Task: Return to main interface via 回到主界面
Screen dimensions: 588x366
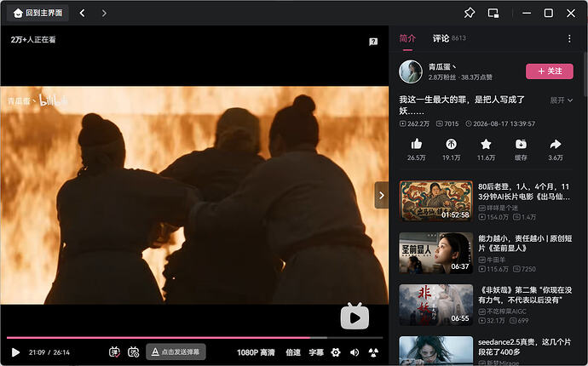Action: tap(37, 13)
